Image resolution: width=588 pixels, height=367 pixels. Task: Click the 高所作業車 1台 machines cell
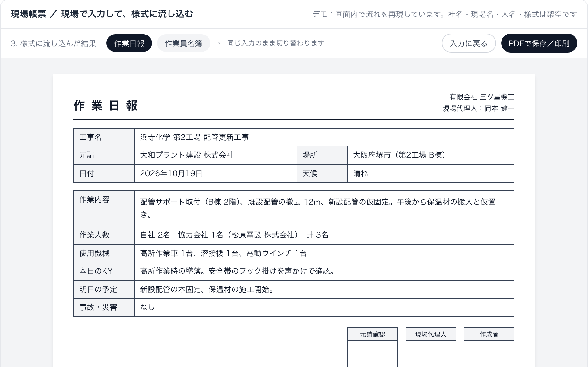click(324, 253)
